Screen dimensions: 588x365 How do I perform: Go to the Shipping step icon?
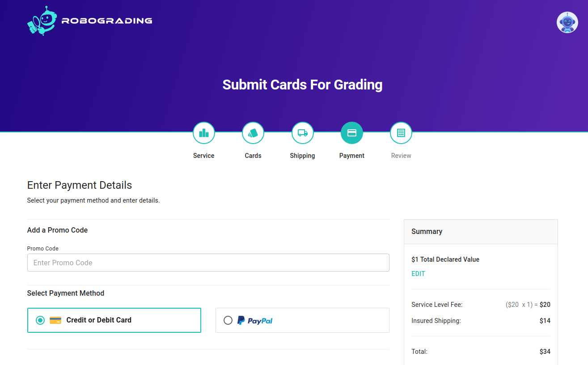point(302,133)
